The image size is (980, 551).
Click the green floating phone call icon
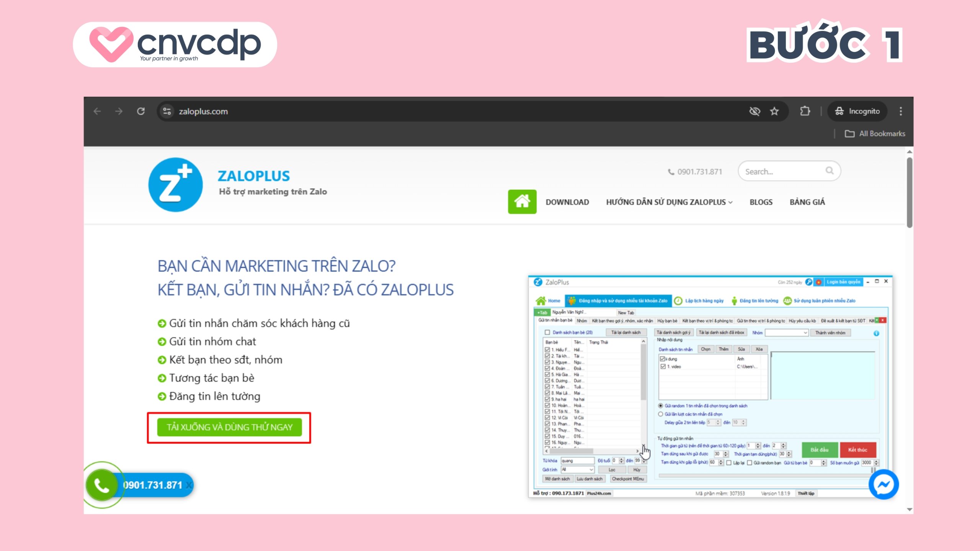coord(102,485)
